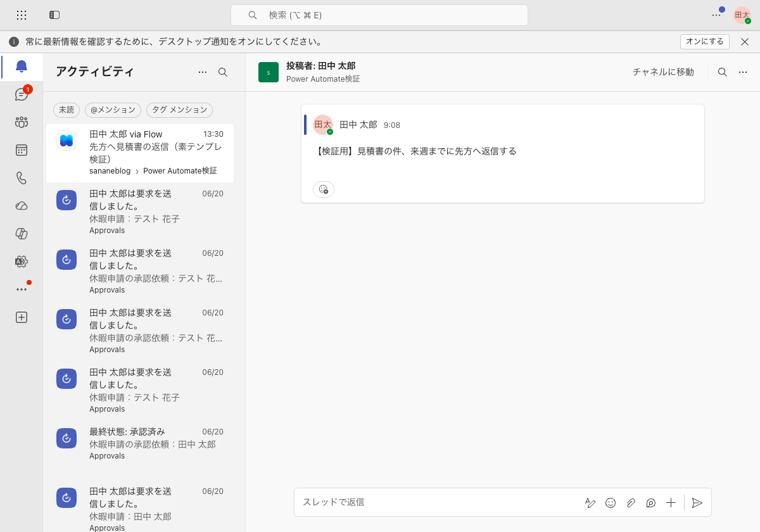Click the green s channel avatar in header
The height and width of the screenshot is (532, 760).
[x=269, y=72]
